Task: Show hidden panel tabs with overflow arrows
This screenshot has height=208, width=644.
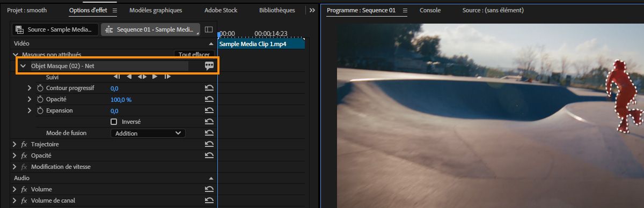Action: (x=312, y=10)
